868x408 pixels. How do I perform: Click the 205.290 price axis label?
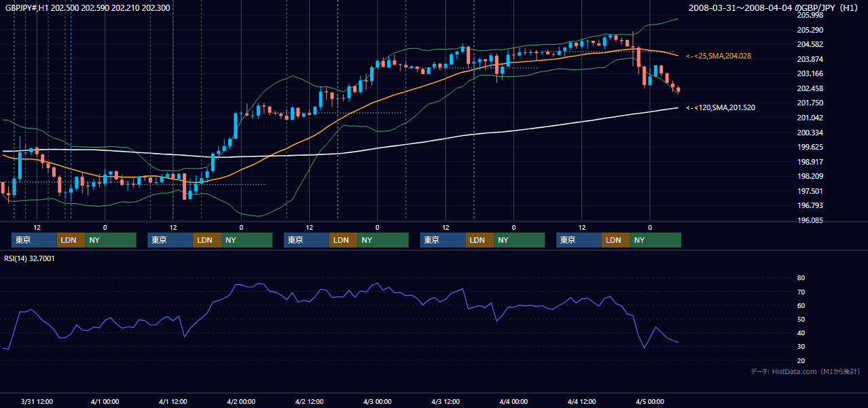[x=810, y=30]
